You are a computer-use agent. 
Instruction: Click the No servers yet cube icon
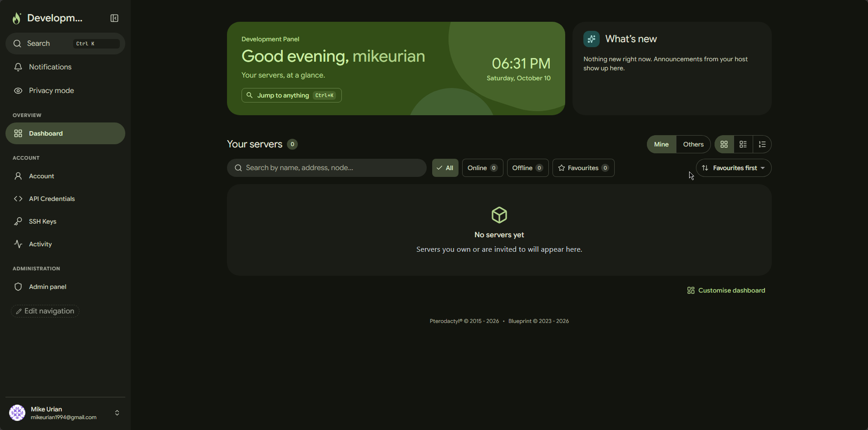pyautogui.click(x=499, y=215)
